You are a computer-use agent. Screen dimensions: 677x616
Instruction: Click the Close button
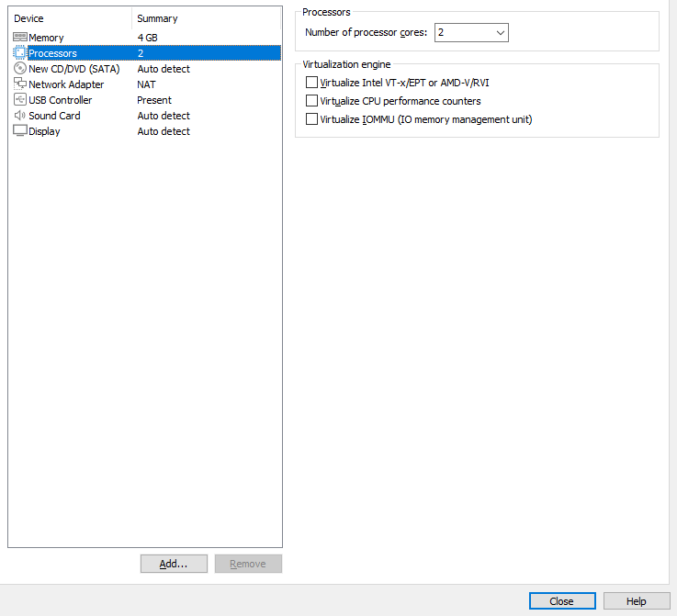[562, 601]
